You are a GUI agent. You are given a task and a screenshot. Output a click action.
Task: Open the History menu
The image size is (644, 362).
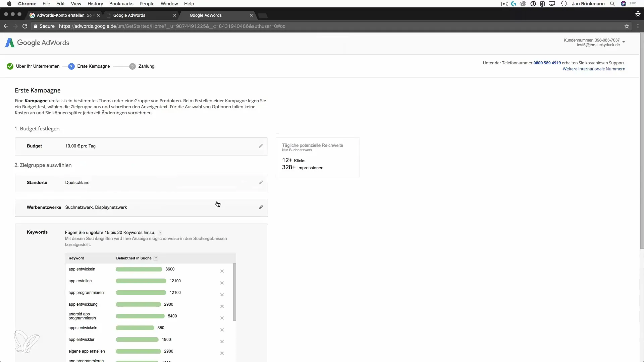pyautogui.click(x=95, y=4)
